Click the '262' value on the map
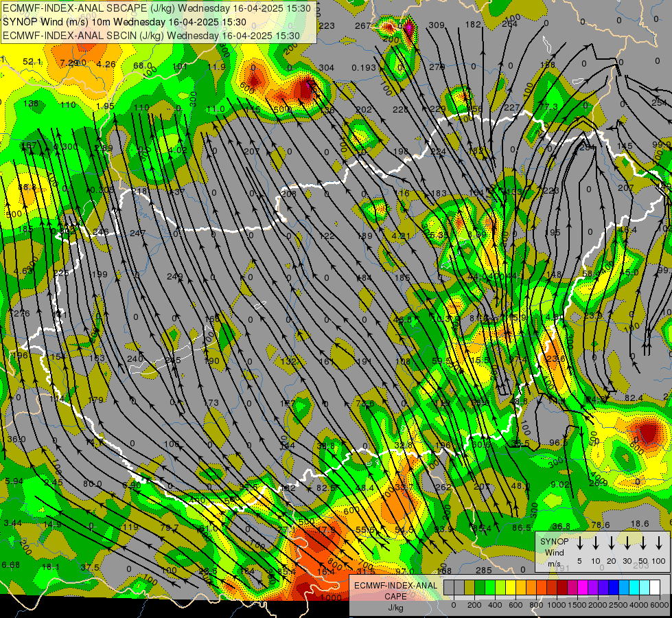 click(x=443, y=488)
